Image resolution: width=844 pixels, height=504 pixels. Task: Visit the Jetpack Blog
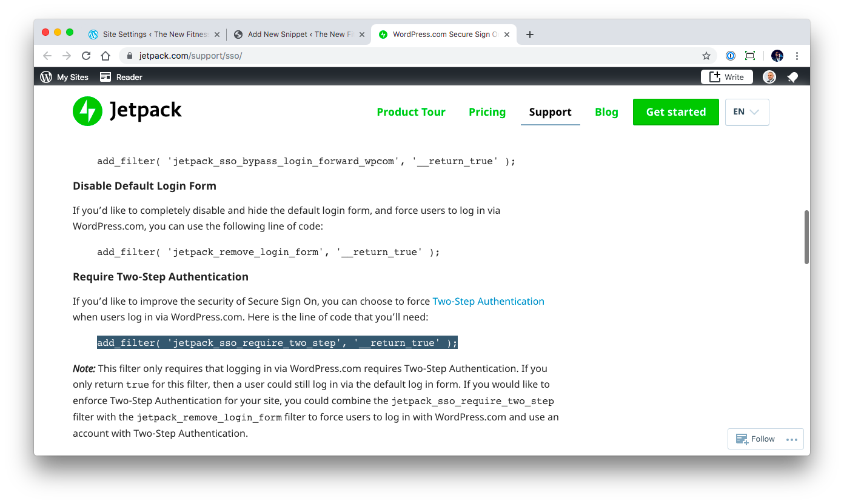(606, 112)
